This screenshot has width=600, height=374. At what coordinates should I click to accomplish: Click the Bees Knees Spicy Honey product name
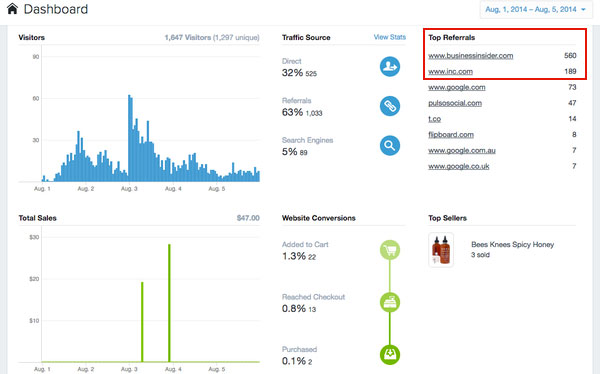pyautogui.click(x=513, y=245)
